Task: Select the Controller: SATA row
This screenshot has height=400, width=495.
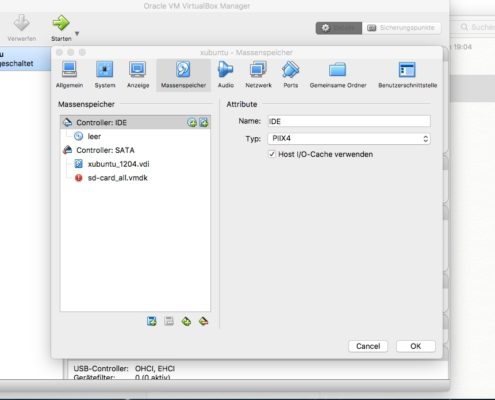Action: (x=135, y=150)
